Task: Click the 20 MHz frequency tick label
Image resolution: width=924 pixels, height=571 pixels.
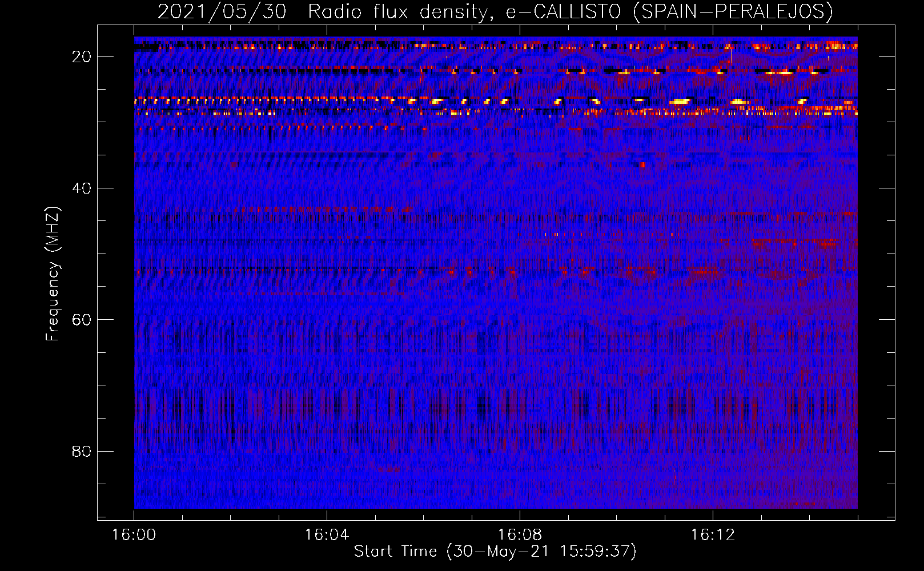Action: click(82, 57)
